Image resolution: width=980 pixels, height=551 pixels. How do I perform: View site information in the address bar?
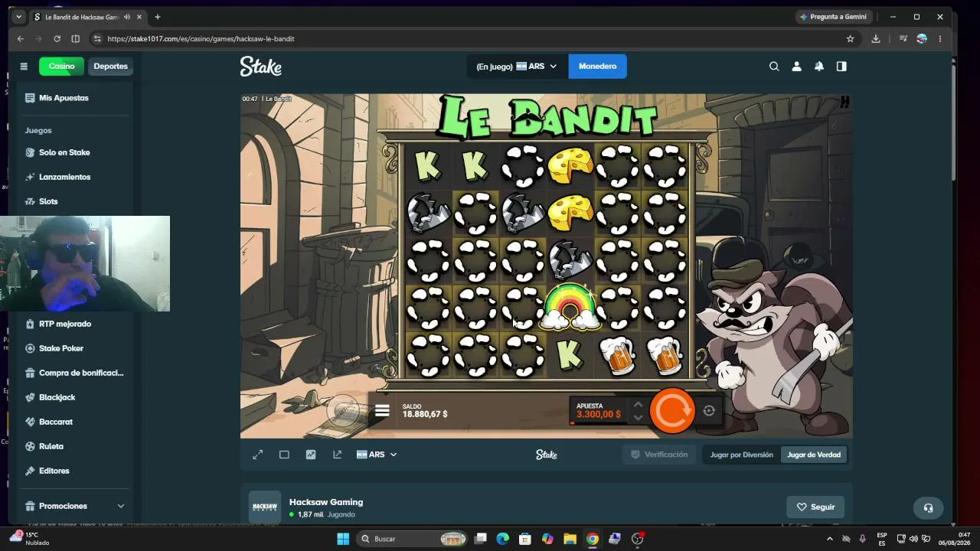pos(97,39)
